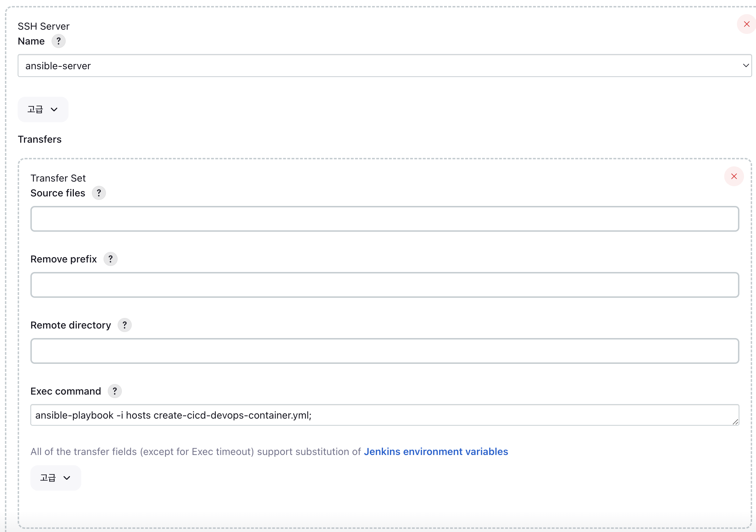Remove the SSH Server block

point(746,24)
